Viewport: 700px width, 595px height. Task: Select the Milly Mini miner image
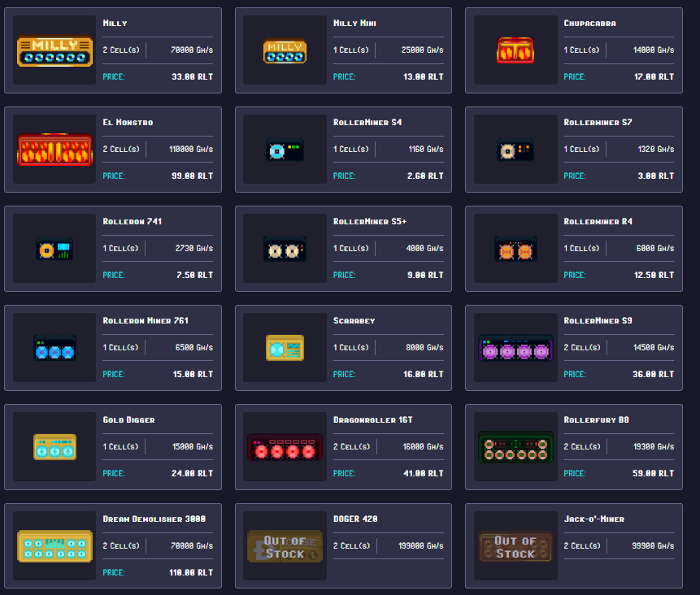(x=285, y=51)
